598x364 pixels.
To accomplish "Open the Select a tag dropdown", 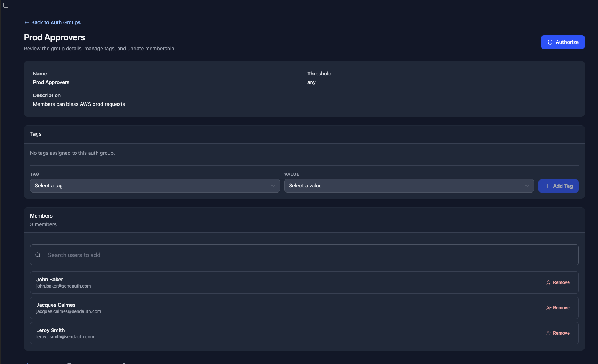I will pos(155,186).
